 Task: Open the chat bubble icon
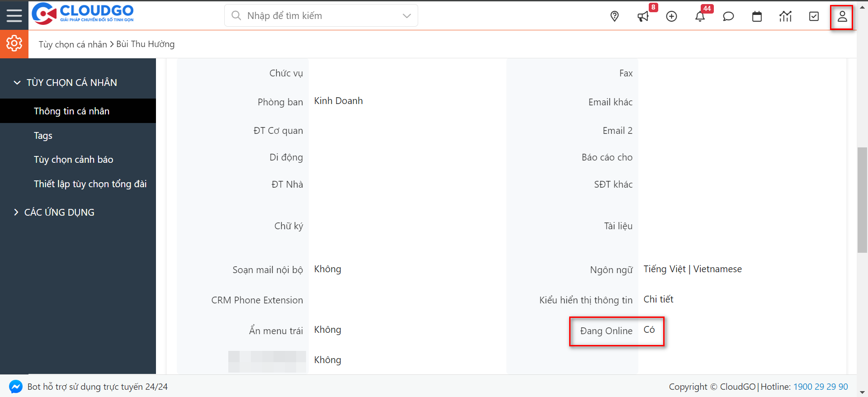click(728, 17)
